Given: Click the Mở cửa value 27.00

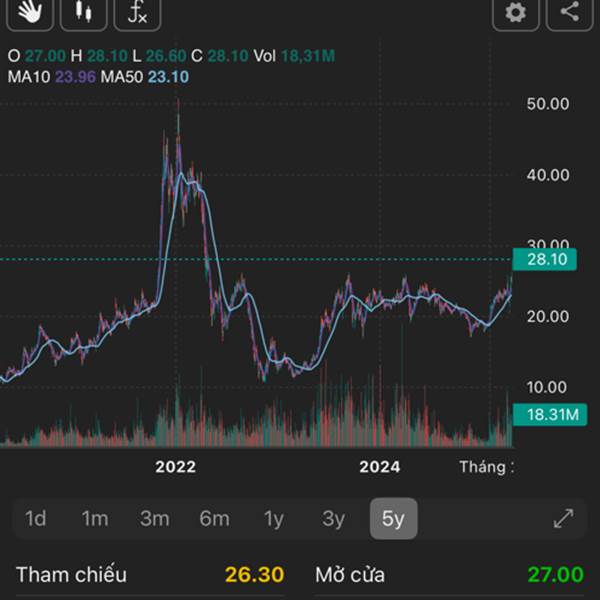Looking at the screenshot, I should (556, 574).
